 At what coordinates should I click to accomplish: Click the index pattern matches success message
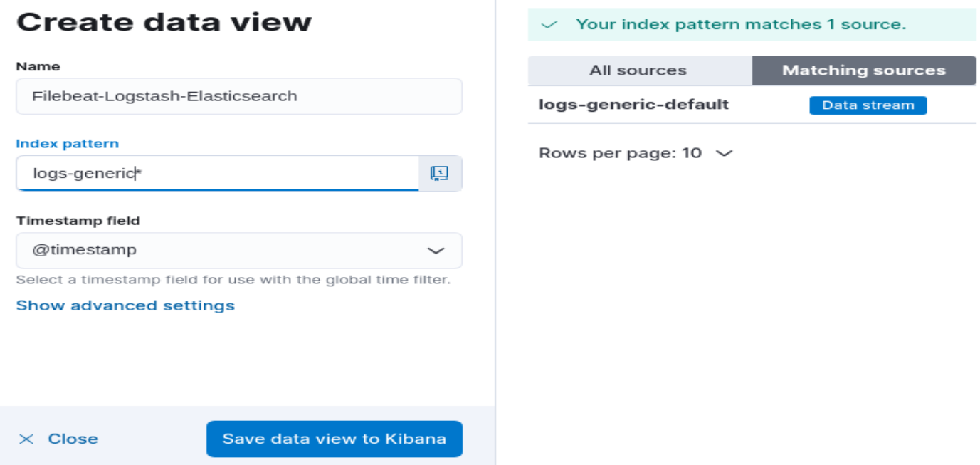[741, 25]
